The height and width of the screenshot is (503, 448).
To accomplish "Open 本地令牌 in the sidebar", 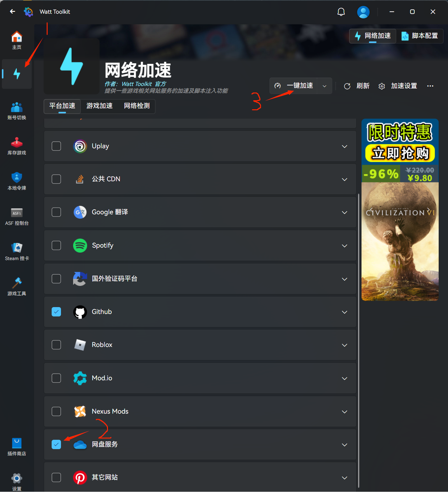I will 17,181.
